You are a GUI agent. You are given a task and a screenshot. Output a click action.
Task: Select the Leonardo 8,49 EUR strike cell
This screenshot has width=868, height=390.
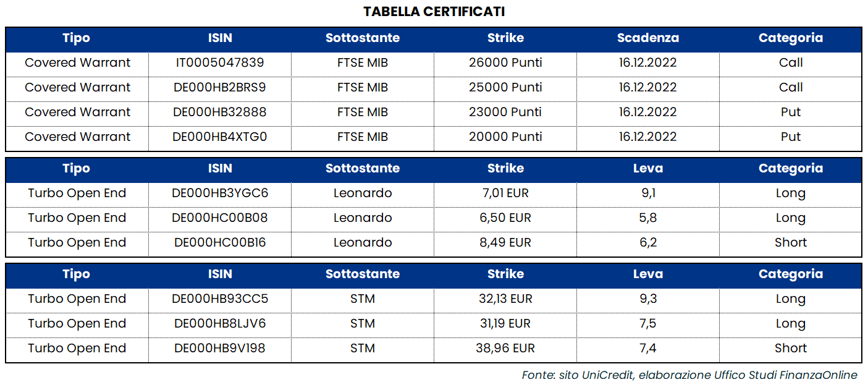pyautogui.click(x=505, y=242)
